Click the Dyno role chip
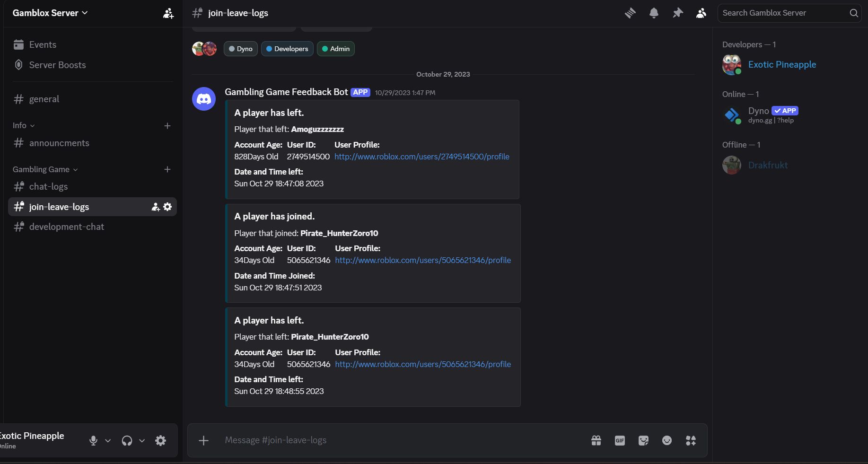Image resolution: width=868 pixels, height=464 pixels. [x=241, y=49]
